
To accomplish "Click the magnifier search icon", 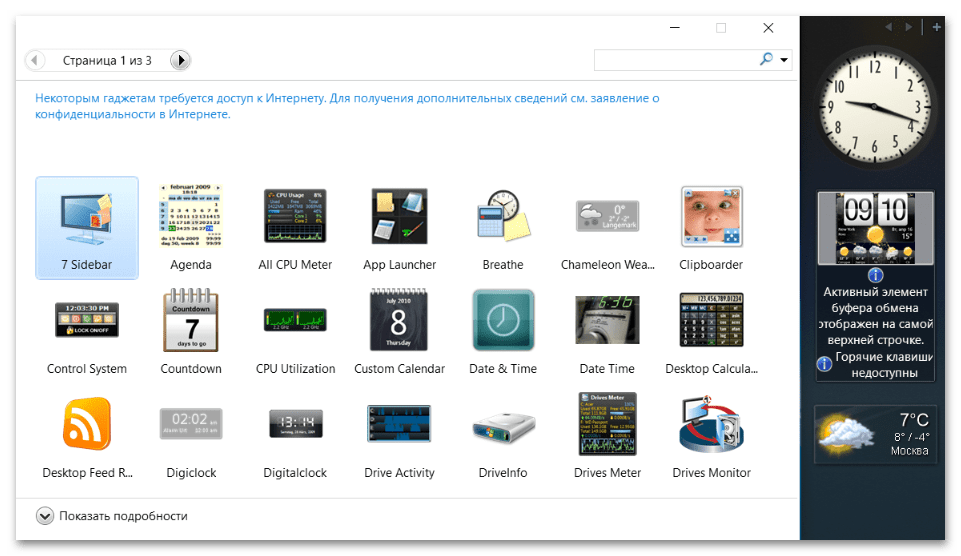I will pyautogui.click(x=766, y=59).
